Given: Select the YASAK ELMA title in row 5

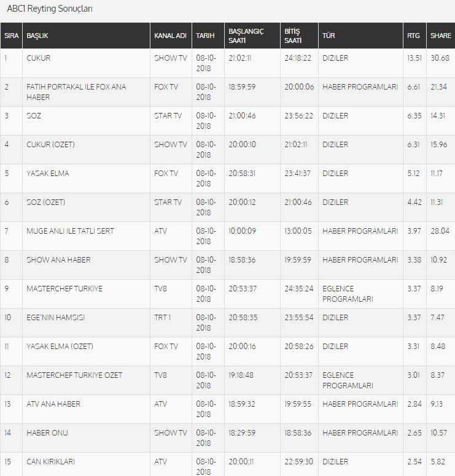Looking at the screenshot, I should click(48, 174).
